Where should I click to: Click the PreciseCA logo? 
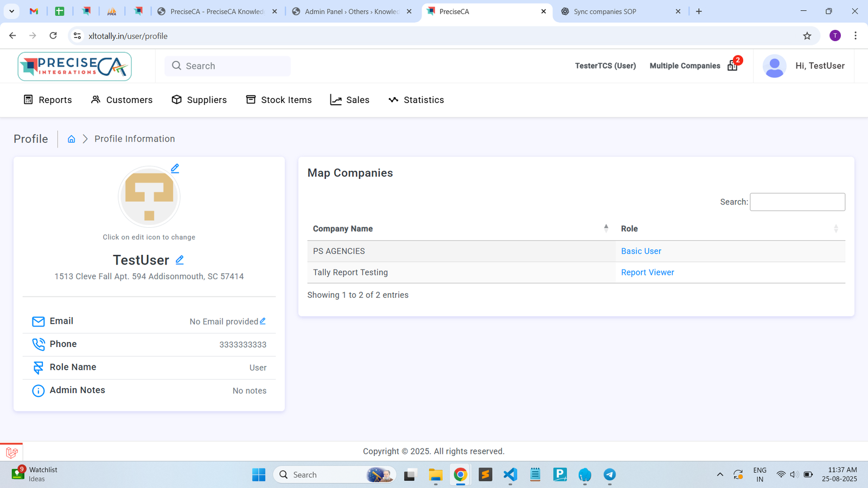[75, 66]
